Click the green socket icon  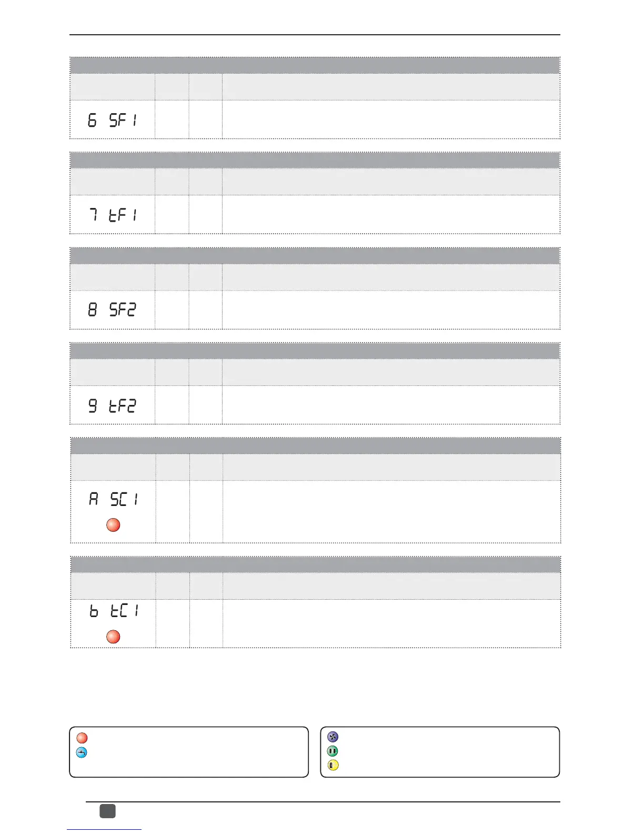333,751
